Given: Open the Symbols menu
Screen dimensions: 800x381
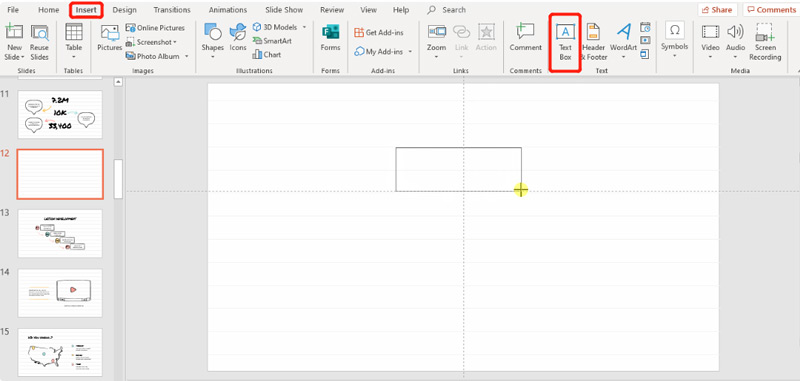Looking at the screenshot, I should point(674,38).
